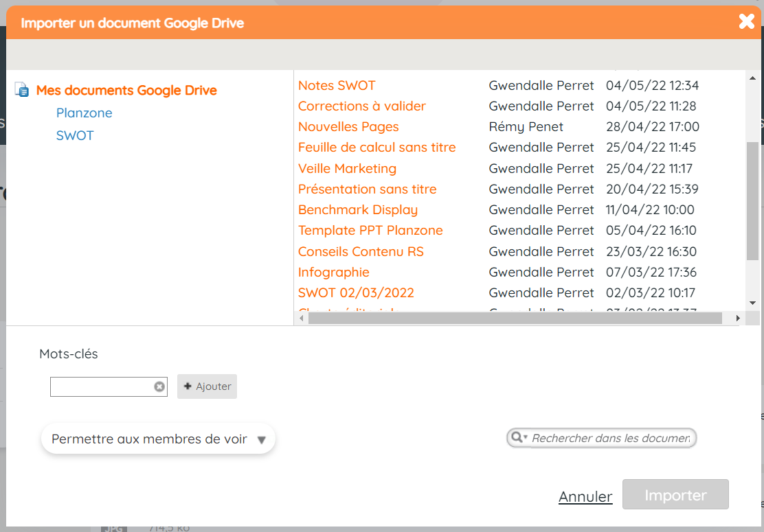
Task: Close the Google Drive import dialog
Action: [746, 21]
